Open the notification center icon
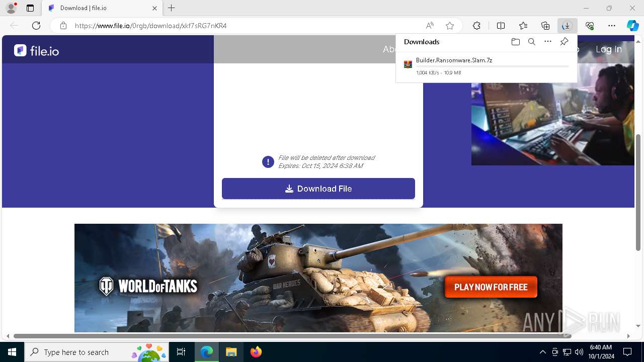 coord(627,352)
